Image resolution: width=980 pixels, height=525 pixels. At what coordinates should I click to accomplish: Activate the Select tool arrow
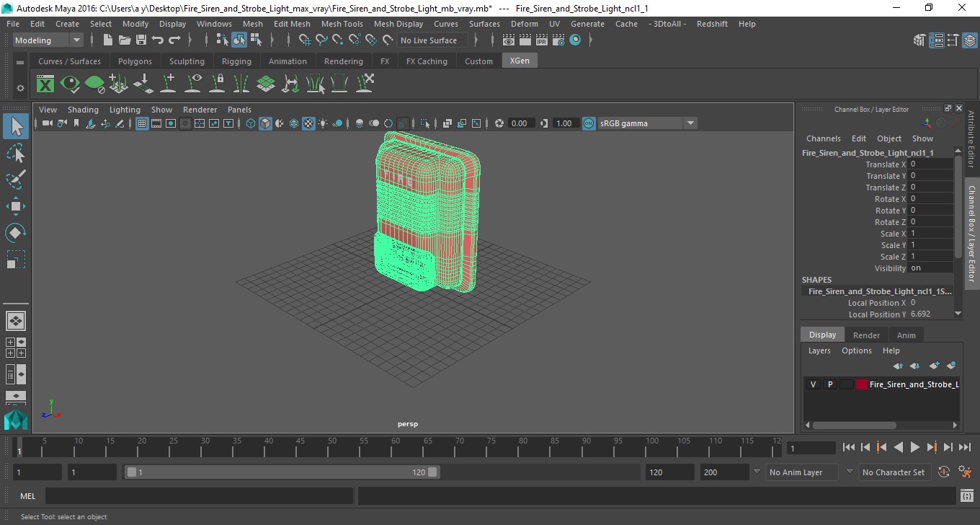[16, 126]
